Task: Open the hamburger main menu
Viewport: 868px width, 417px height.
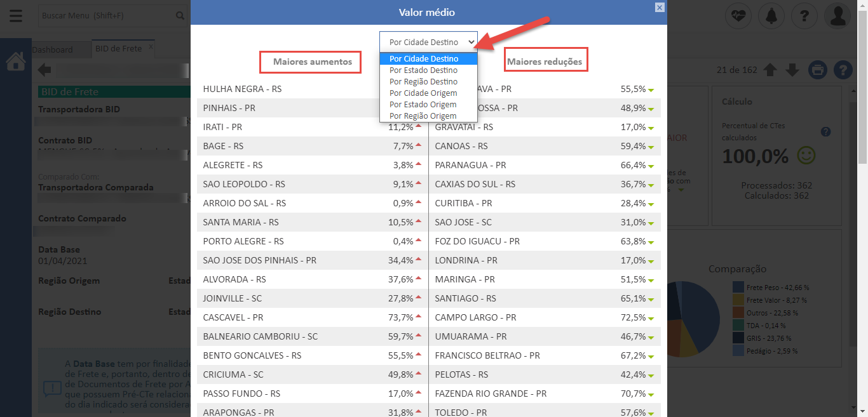Action: (15, 16)
